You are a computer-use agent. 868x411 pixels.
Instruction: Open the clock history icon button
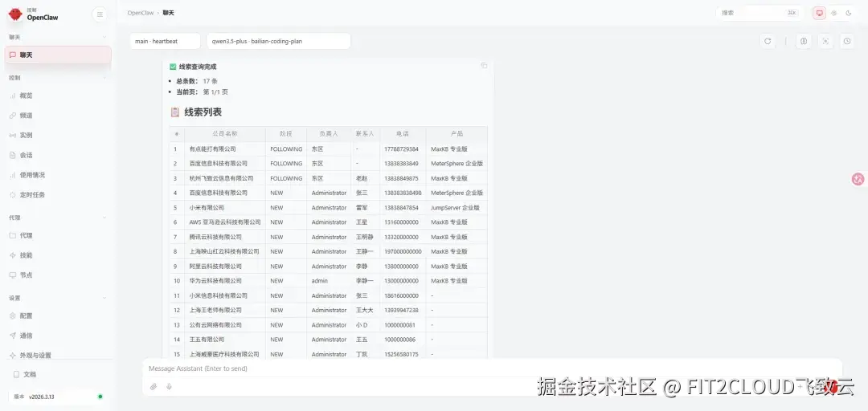point(847,41)
